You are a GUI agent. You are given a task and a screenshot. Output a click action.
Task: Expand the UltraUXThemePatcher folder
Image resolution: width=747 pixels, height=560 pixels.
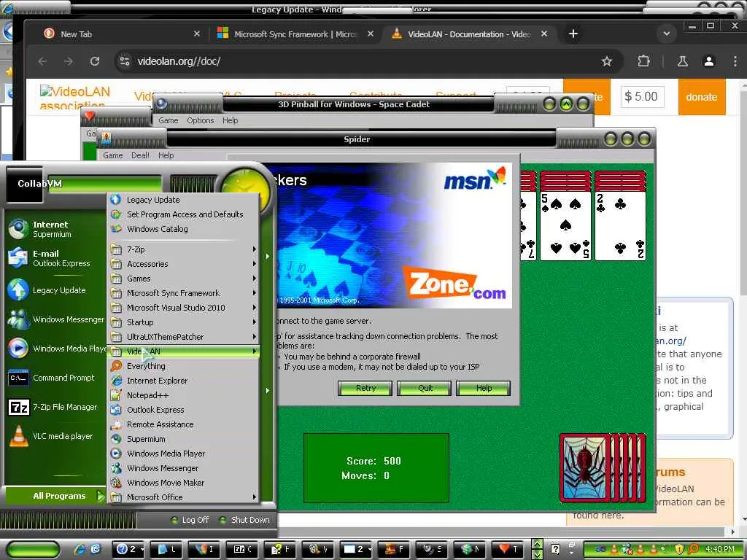tap(183, 337)
